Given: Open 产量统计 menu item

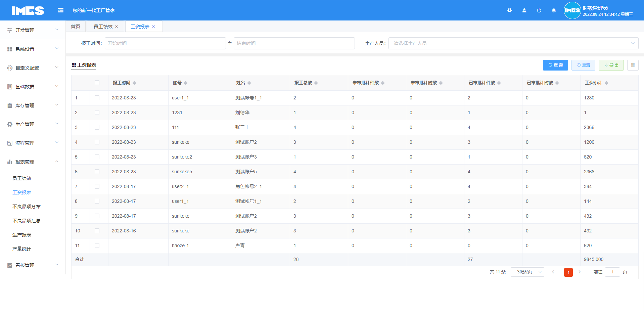Looking at the screenshot, I should click(22, 249).
